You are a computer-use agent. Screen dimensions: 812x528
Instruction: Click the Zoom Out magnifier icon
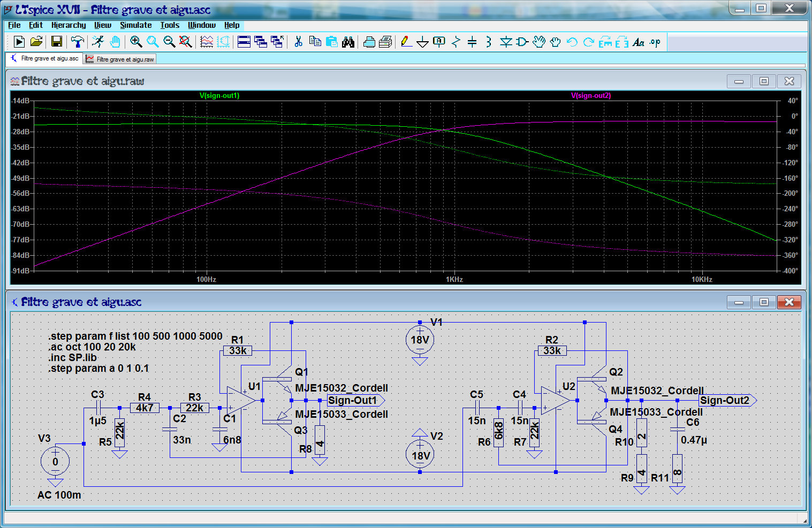pyautogui.click(x=169, y=42)
